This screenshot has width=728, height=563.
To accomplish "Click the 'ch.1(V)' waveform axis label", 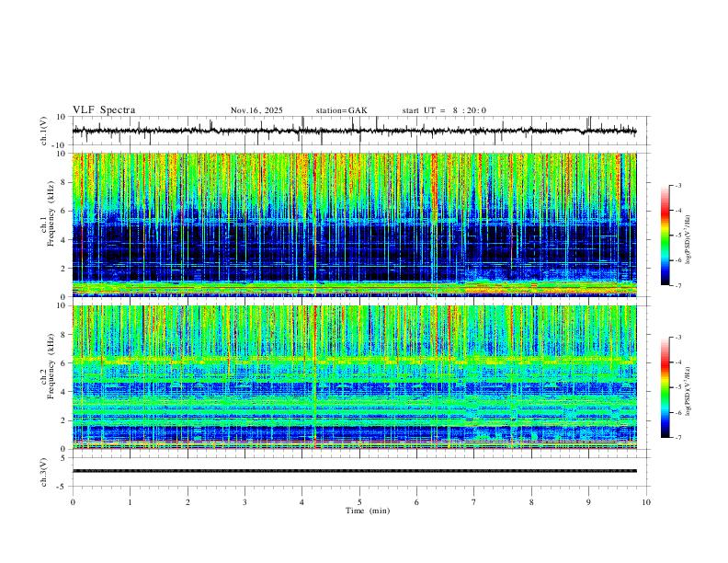I will pyautogui.click(x=43, y=131).
